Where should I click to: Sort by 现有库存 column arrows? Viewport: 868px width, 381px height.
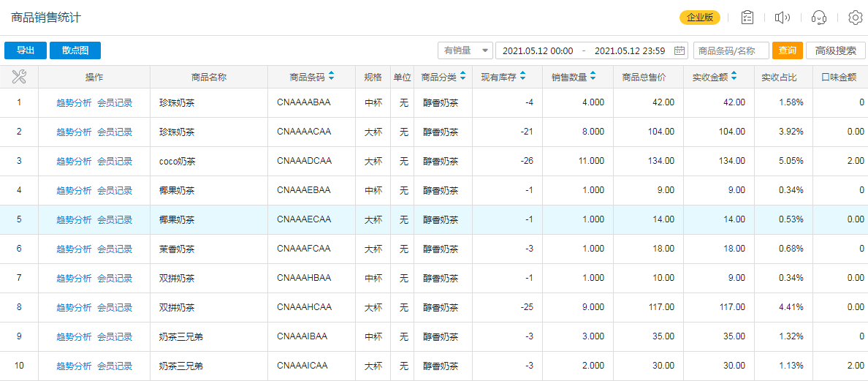(522, 77)
